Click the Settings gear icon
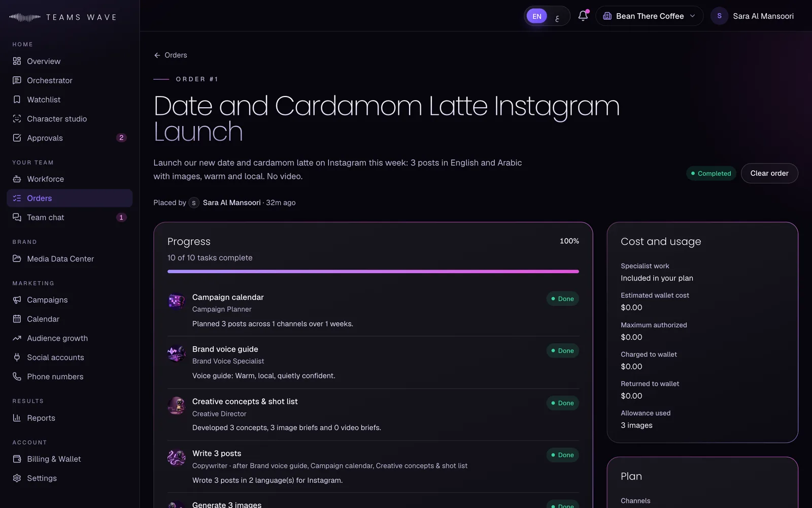The height and width of the screenshot is (508, 812). click(17, 478)
